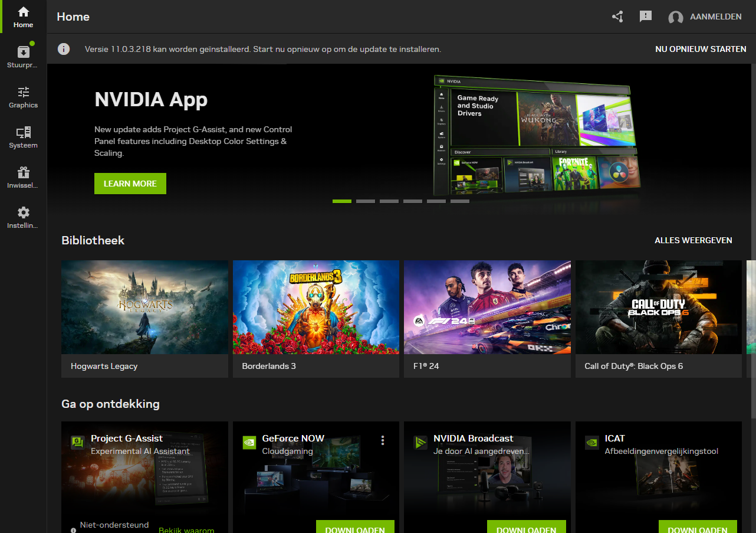Image resolution: width=756 pixels, height=533 pixels.
Task: Select the second carousel slide indicator
Action: click(x=366, y=201)
